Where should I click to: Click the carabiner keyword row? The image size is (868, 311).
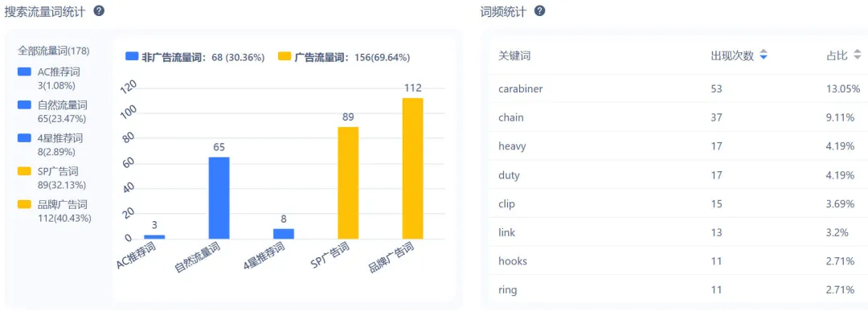678,88
